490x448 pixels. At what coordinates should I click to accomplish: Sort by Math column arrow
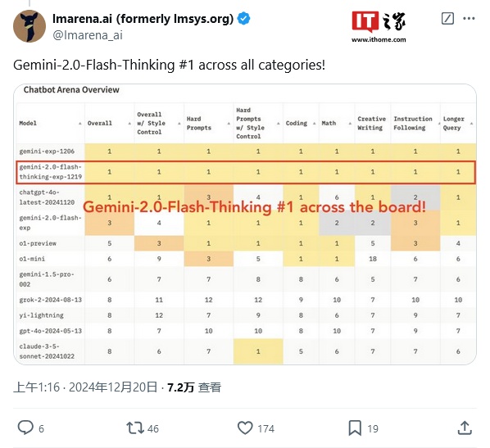[x=350, y=124]
